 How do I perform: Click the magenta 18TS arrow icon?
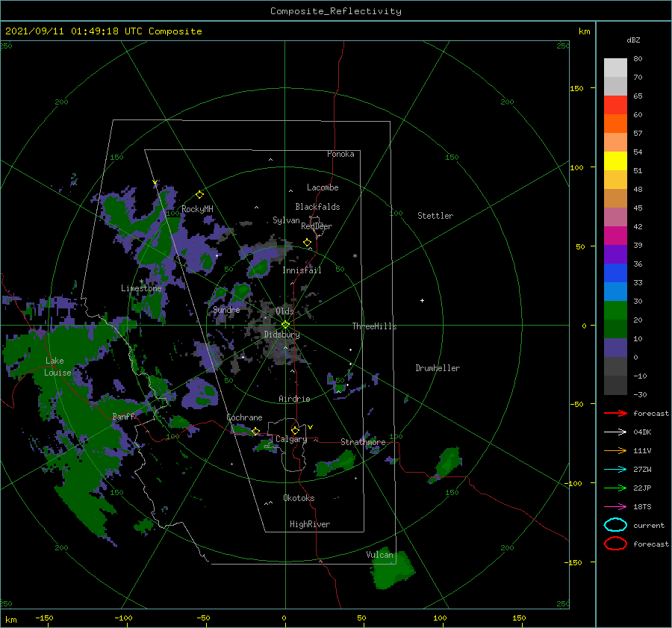(615, 507)
